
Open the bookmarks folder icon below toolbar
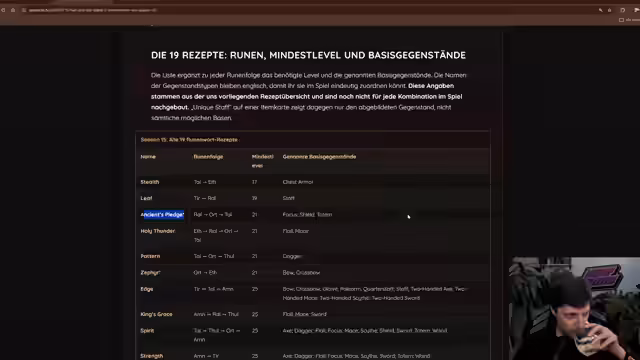point(621,20)
